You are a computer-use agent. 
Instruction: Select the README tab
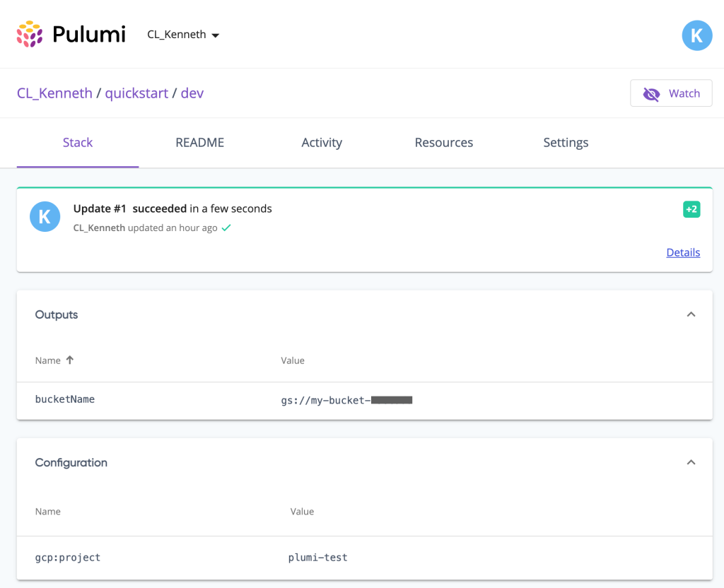(199, 142)
